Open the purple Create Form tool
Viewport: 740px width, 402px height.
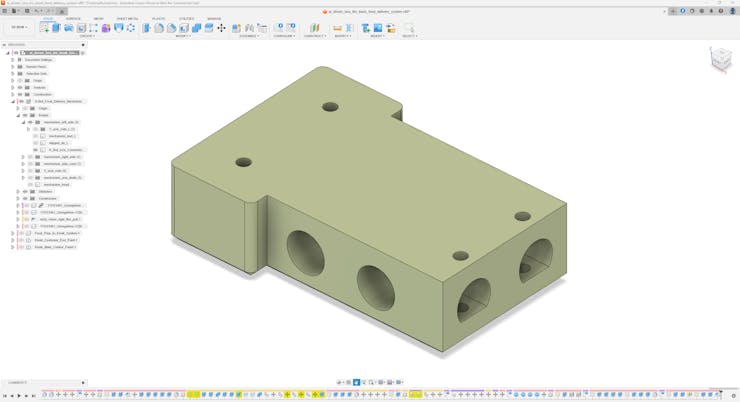coord(106,28)
